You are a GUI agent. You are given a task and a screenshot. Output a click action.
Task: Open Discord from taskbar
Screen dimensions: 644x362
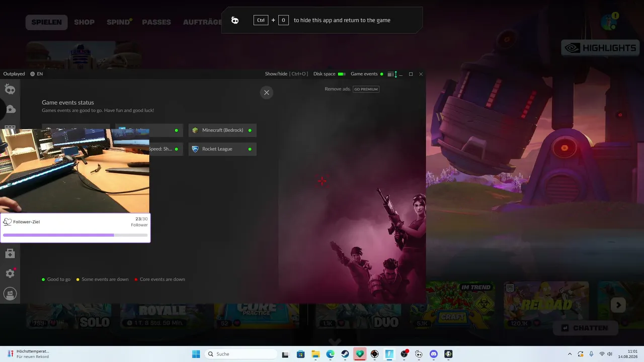pyautogui.click(x=434, y=354)
